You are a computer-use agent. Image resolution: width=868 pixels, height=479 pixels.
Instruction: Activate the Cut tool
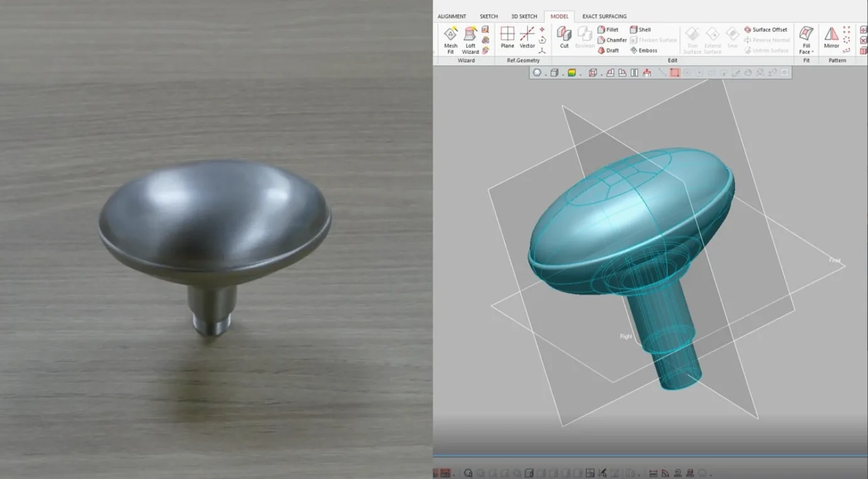564,38
